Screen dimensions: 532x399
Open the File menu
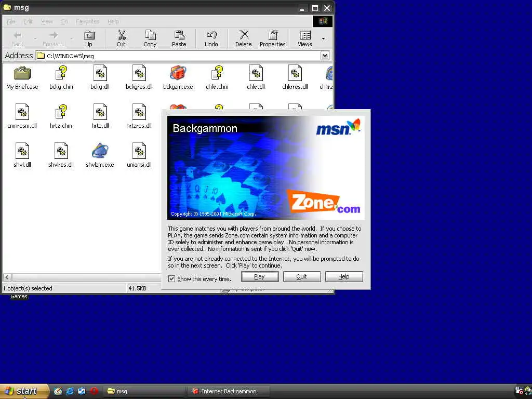click(11, 21)
